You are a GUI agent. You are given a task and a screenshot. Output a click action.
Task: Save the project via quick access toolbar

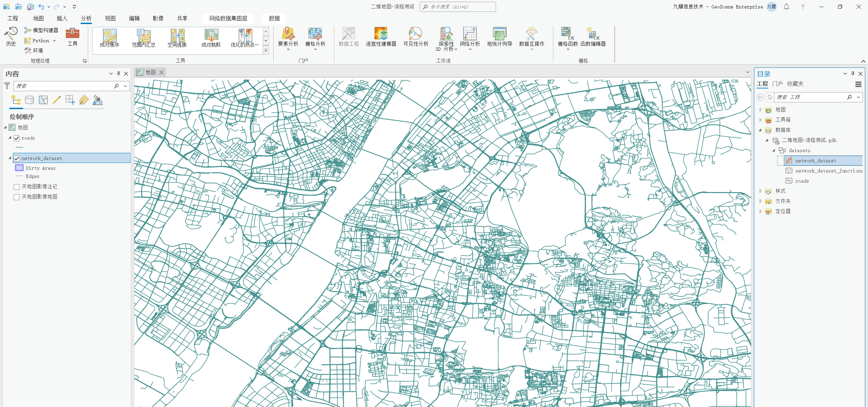click(31, 7)
